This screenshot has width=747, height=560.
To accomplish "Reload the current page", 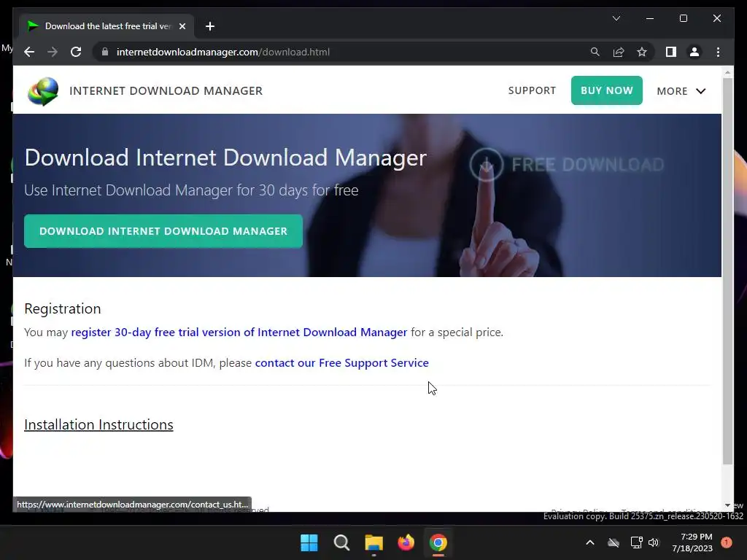I will point(76,52).
